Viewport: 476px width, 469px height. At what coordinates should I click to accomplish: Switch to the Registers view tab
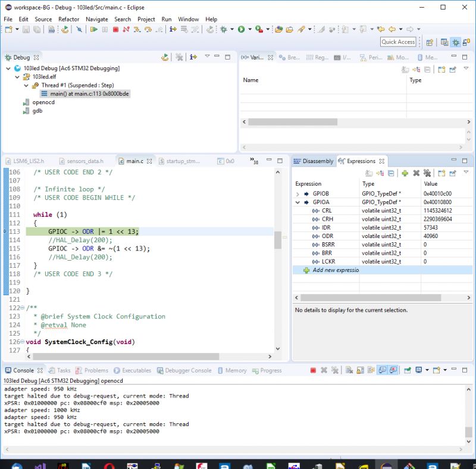(x=317, y=57)
